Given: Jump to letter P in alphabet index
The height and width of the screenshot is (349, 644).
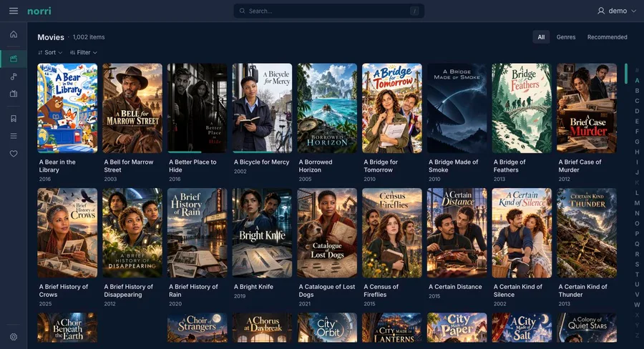Looking at the screenshot, I should click(x=637, y=234).
